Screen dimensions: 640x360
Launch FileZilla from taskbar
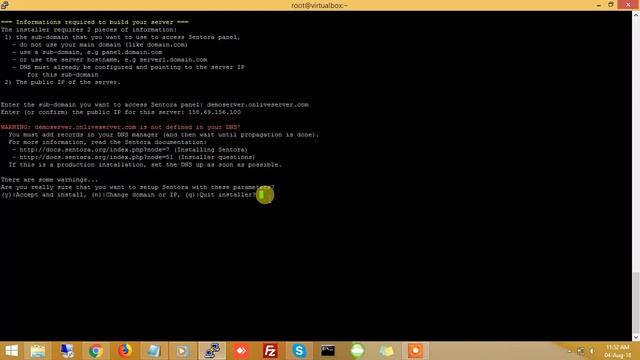click(x=270, y=351)
